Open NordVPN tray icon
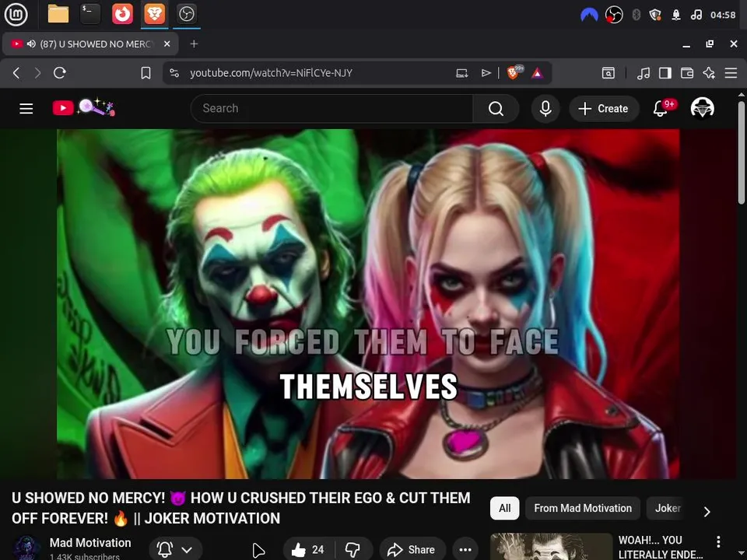 pos(589,16)
